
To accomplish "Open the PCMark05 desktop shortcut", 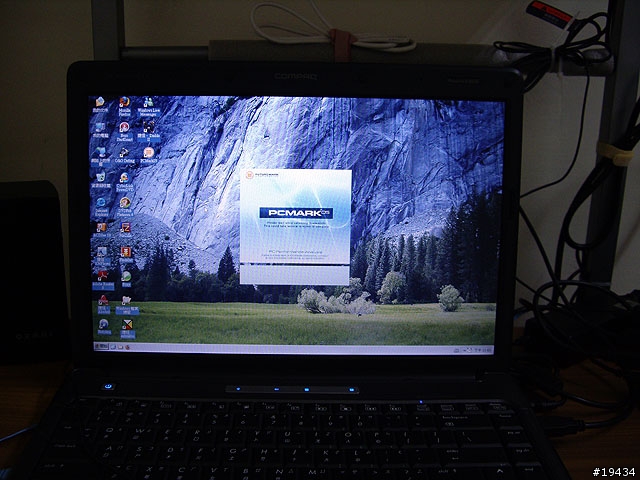I will click(149, 153).
